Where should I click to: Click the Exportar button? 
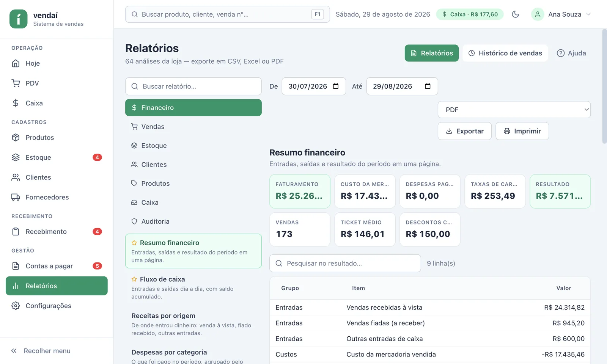pyautogui.click(x=465, y=131)
